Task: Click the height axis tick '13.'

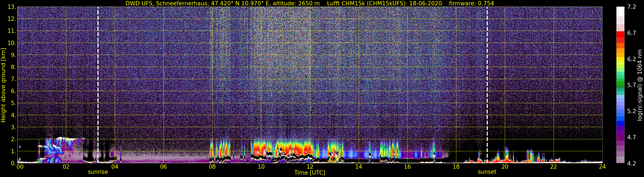Action: tap(12, 7)
